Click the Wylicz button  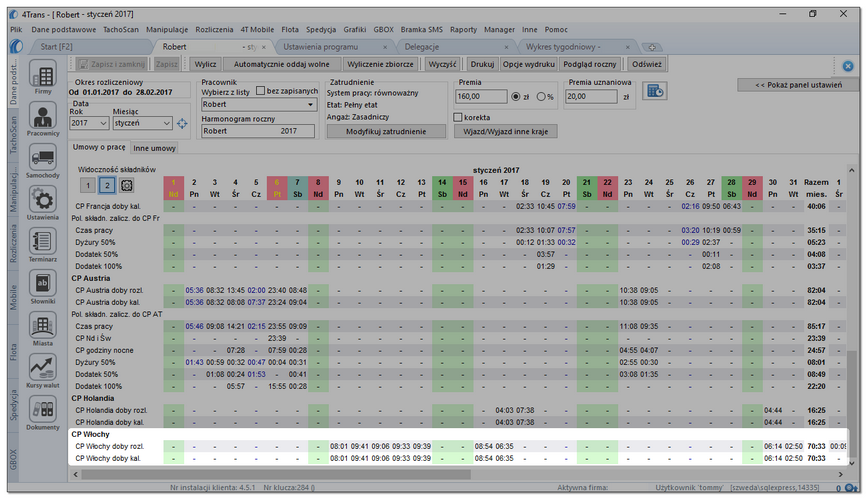pyautogui.click(x=205, y=64)
